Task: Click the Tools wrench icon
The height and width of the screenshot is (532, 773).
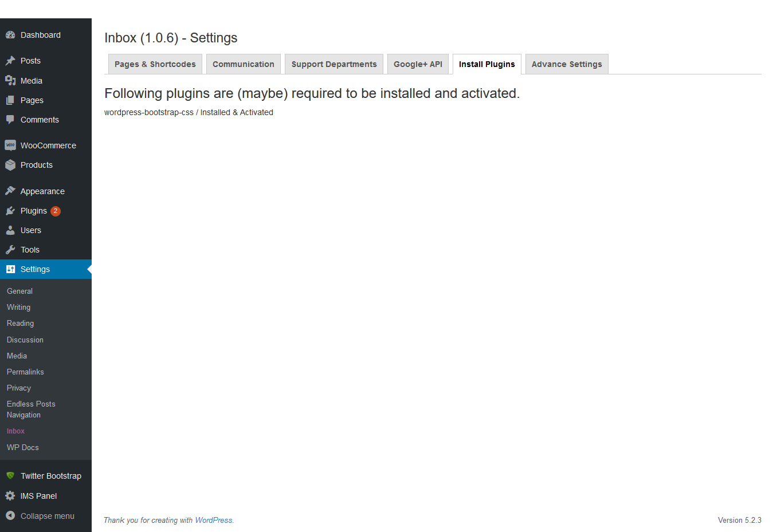Action: [10, 250]
